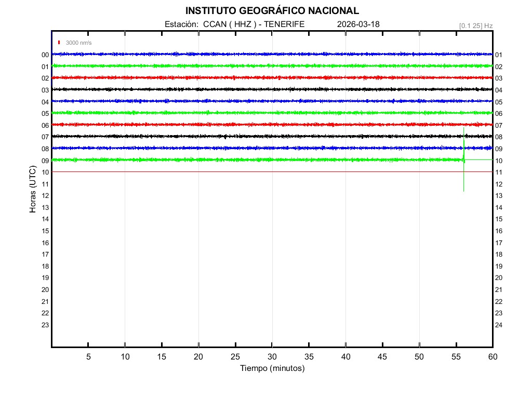Viewport: 532px width, 399px height.
Task: Click the 24 hour label on right axis
Action: pos(499,325)
